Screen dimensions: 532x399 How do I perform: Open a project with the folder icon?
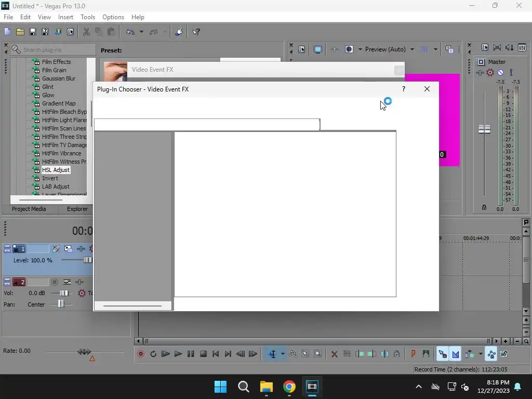(20, 32)
